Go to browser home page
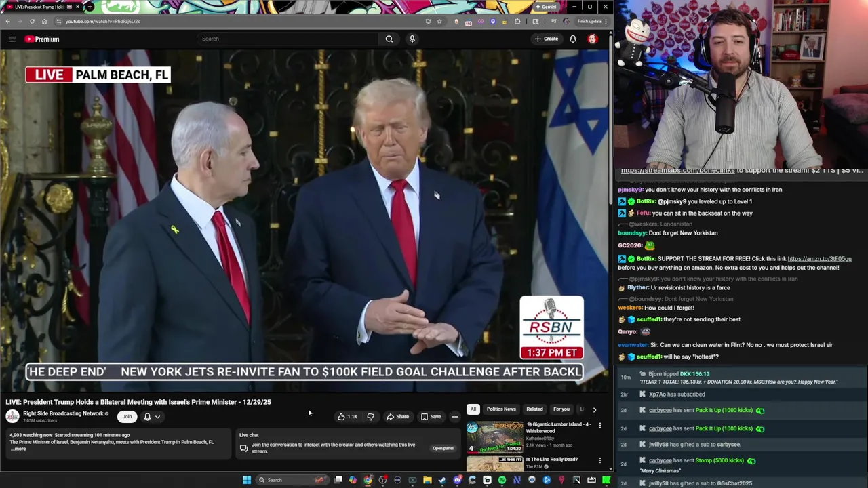 coord(44,21)
